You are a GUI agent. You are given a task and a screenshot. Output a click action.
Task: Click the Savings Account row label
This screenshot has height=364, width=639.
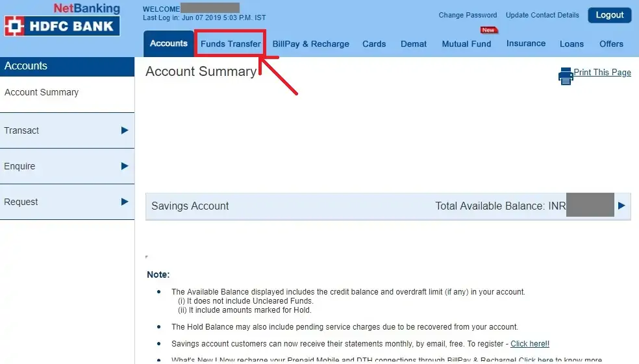pos(190,206)
